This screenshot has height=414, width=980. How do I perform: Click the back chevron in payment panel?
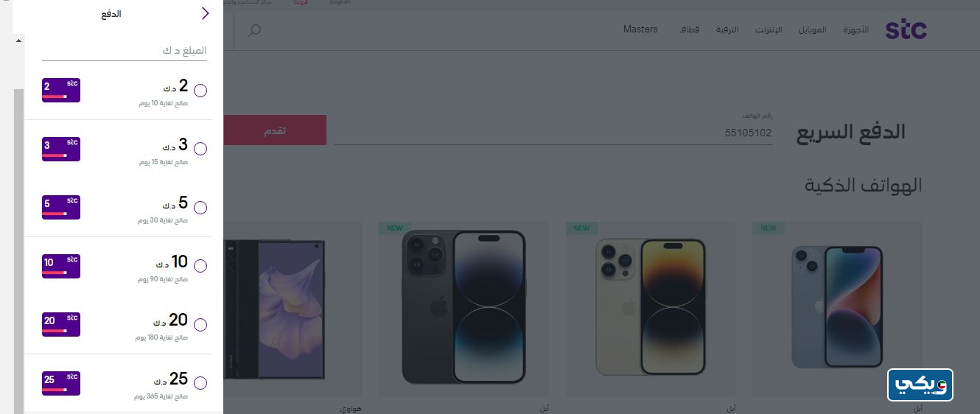click(x=206, y=13)
